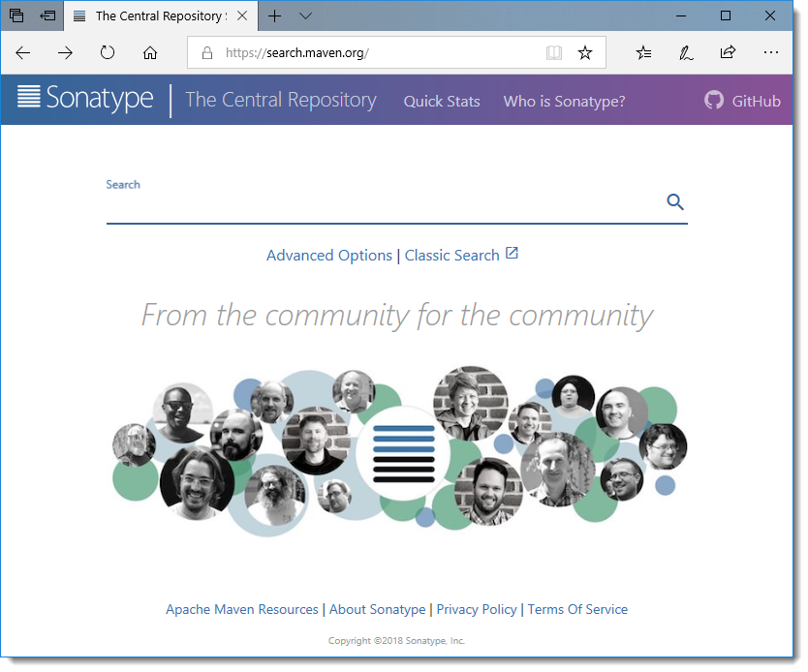Refresh the page with reload icon
Screen dimensions: 808x672
coord(108,52)
